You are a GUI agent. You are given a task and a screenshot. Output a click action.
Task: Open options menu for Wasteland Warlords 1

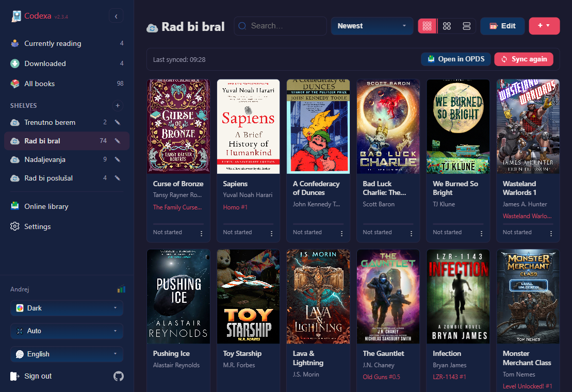click(x=551, y=233)
